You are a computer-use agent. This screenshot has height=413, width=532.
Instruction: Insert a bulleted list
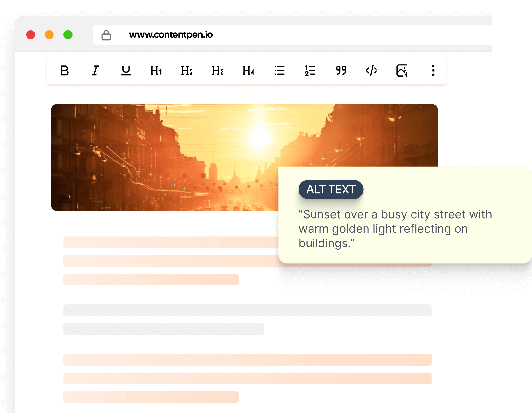(280, 71)
